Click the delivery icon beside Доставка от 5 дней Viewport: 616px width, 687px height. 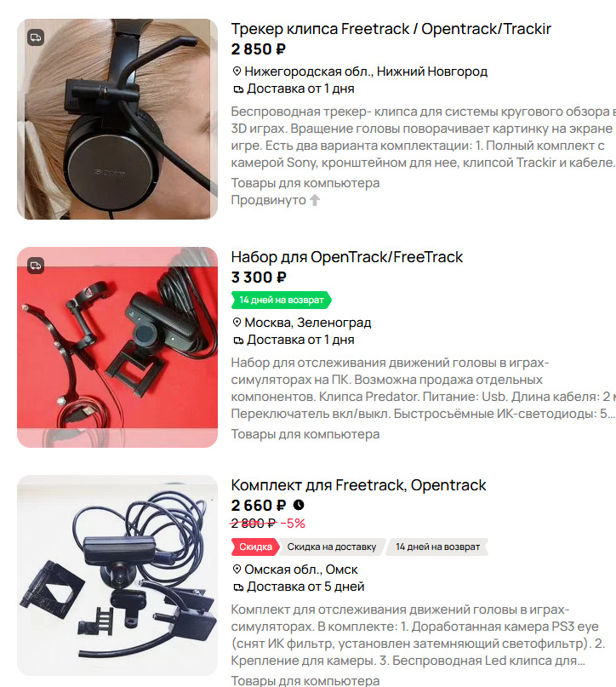(x=238, y=587)
